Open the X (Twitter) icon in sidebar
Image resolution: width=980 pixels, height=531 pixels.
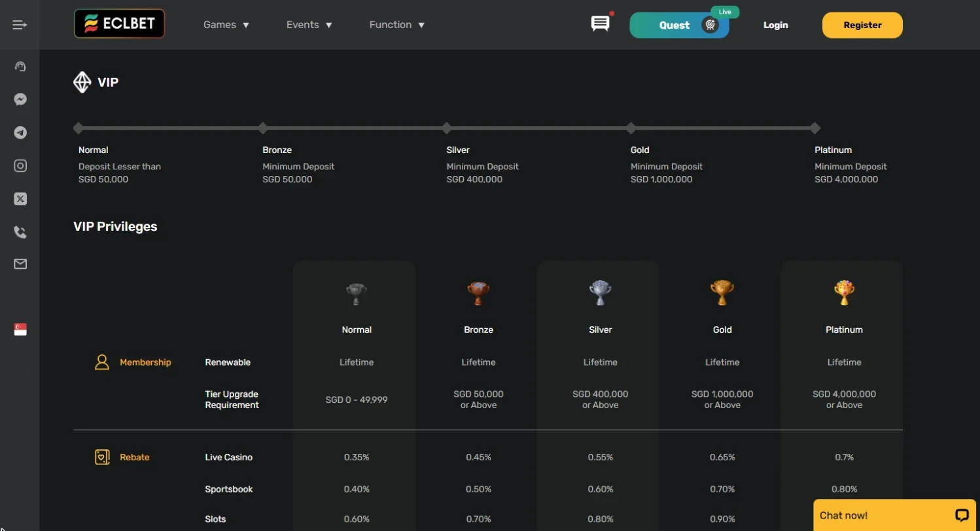(x=20, y=199)
